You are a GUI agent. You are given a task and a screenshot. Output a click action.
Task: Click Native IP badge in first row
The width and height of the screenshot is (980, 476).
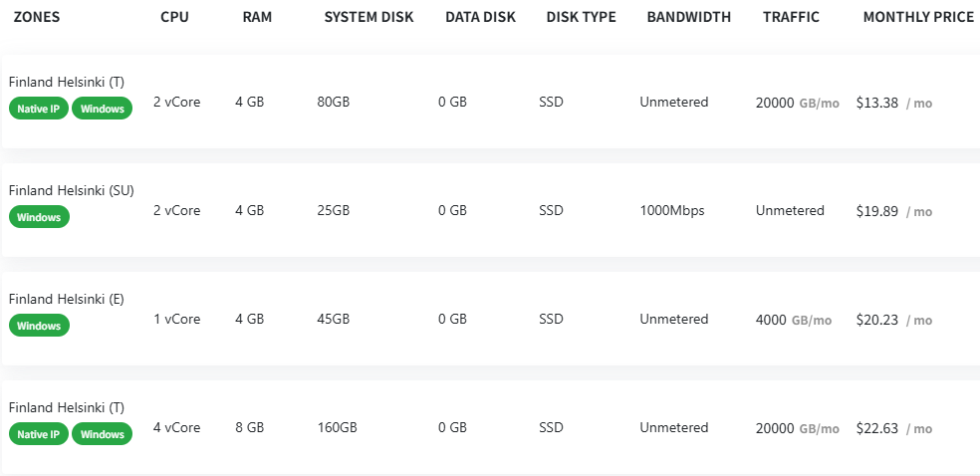click(x=39, y=109)
